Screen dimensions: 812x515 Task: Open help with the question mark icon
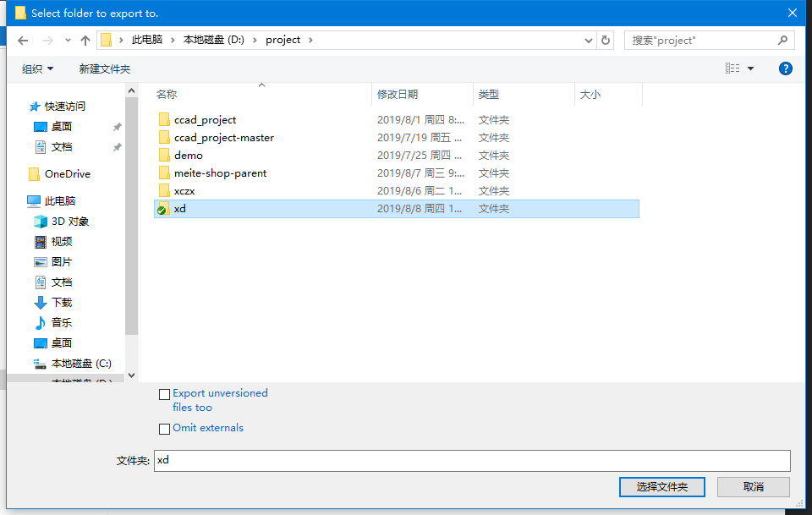coord(785,68)
